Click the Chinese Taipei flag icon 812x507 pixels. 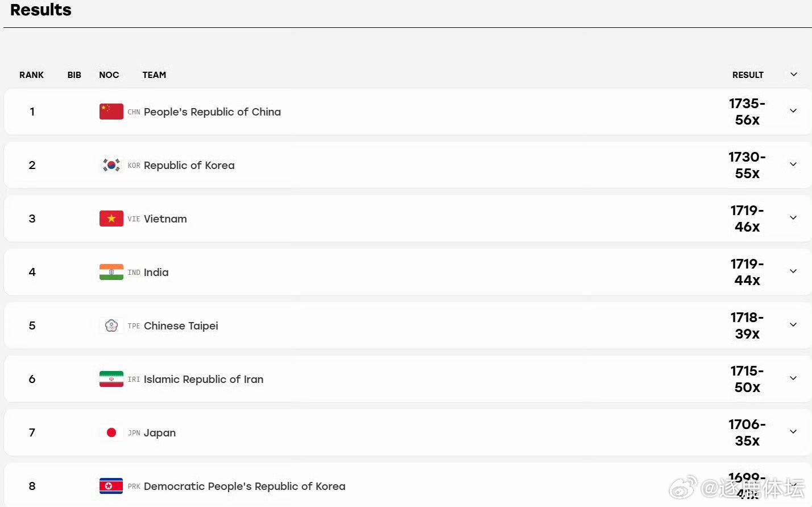click(111, 325)
